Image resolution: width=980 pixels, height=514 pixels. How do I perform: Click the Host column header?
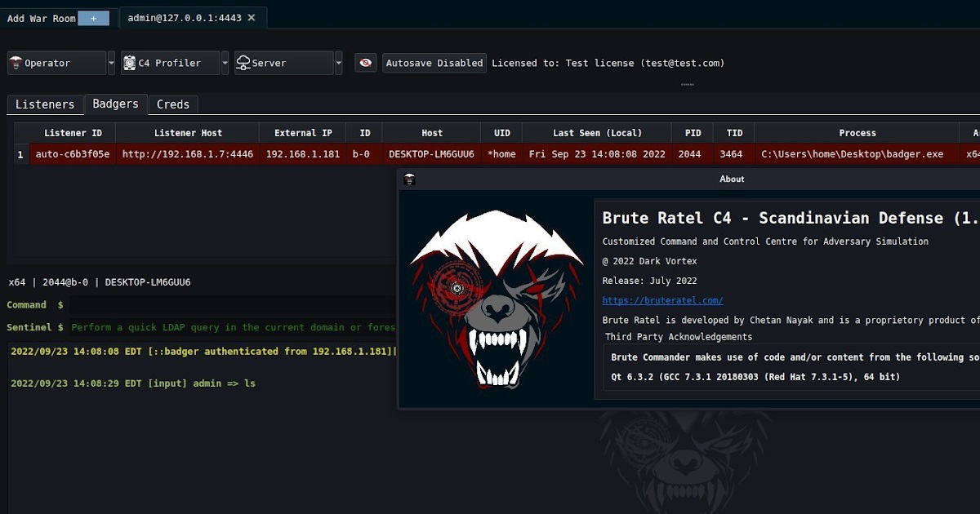(x=432, y=133)
